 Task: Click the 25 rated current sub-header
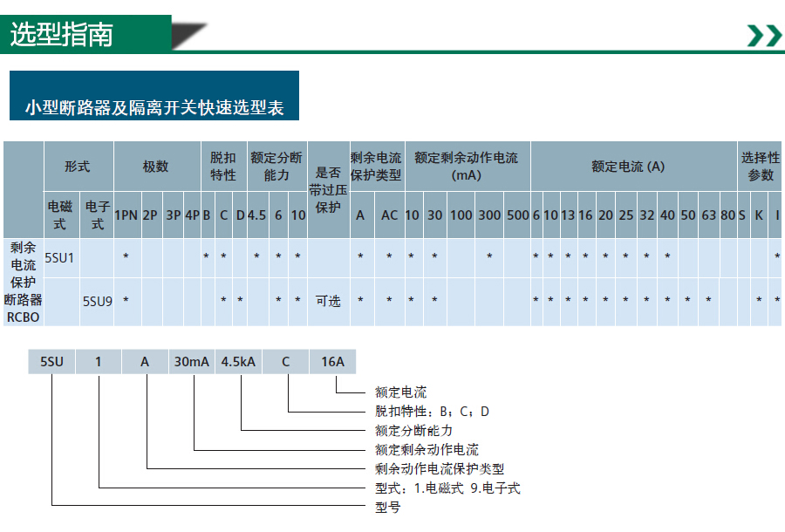click(x=626, y=215)
